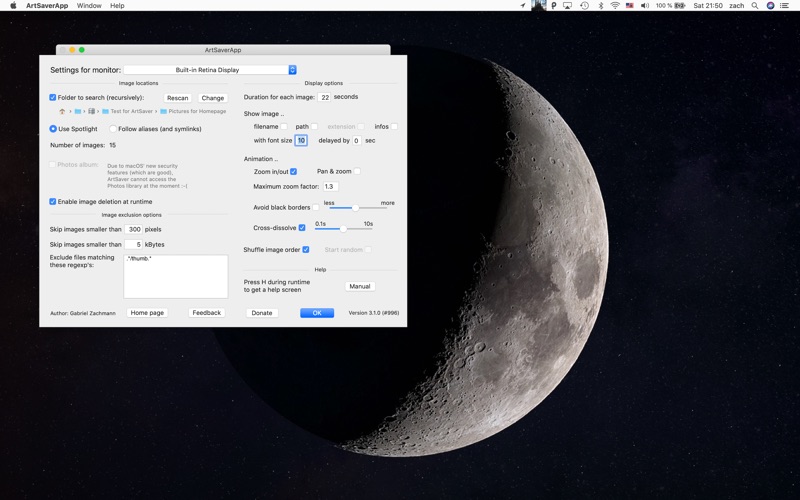Select Follow aliases (and symlinks) option

(111, 129)
